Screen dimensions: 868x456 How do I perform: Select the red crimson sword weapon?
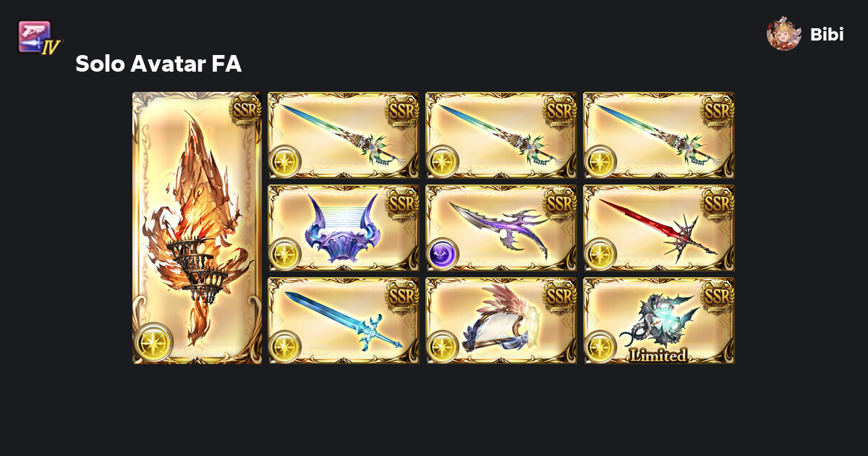[659, 228]
